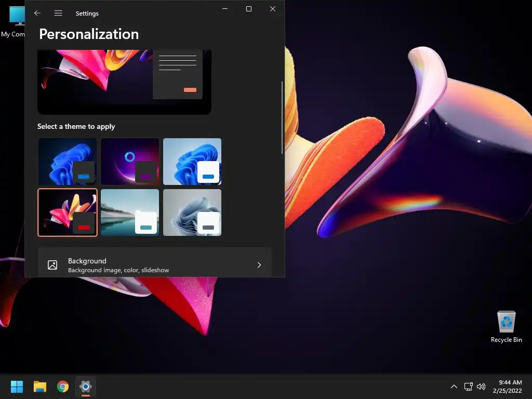Click the Settings window scrollbar
Screen dimensions: 532x399
click(282, 117)
